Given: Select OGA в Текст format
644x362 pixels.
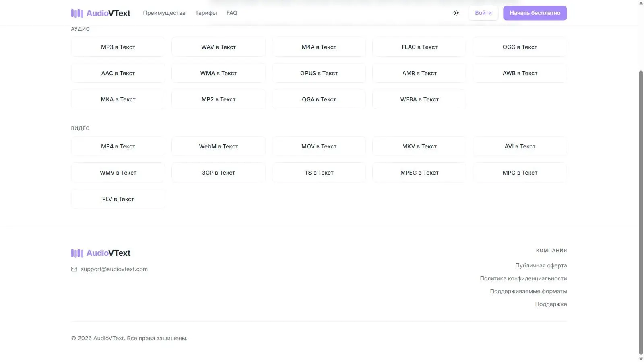Looking at the screenshot, I should pos(319,99).
